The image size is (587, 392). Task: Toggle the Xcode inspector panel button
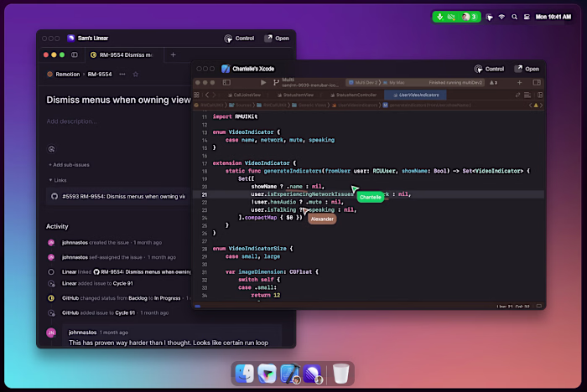pos(537,82)
